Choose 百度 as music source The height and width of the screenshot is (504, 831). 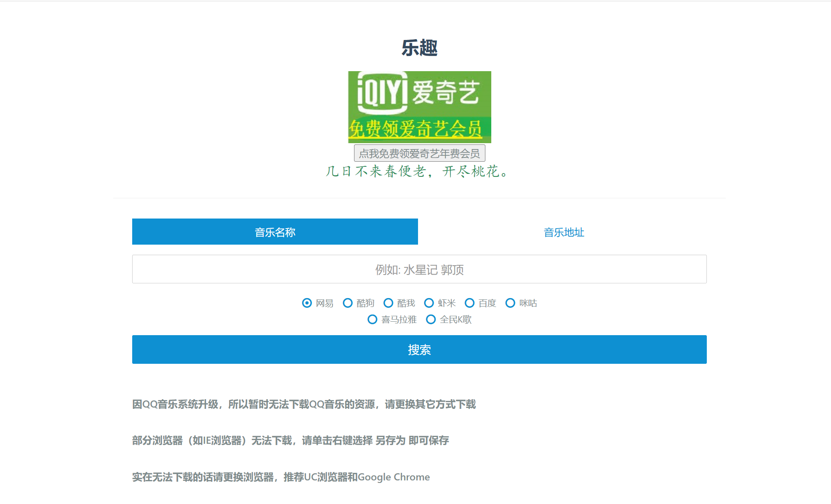pos(470,303)
